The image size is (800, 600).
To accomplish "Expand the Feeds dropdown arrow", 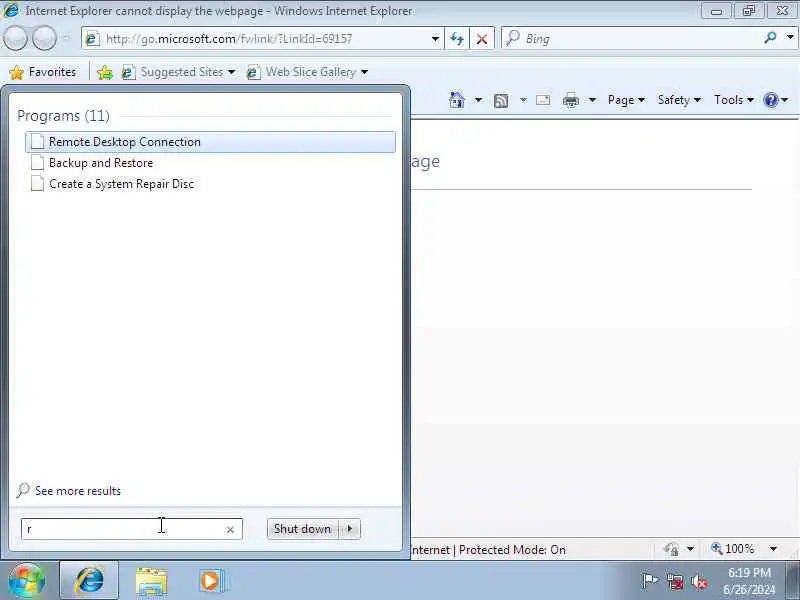I will 523,100.
